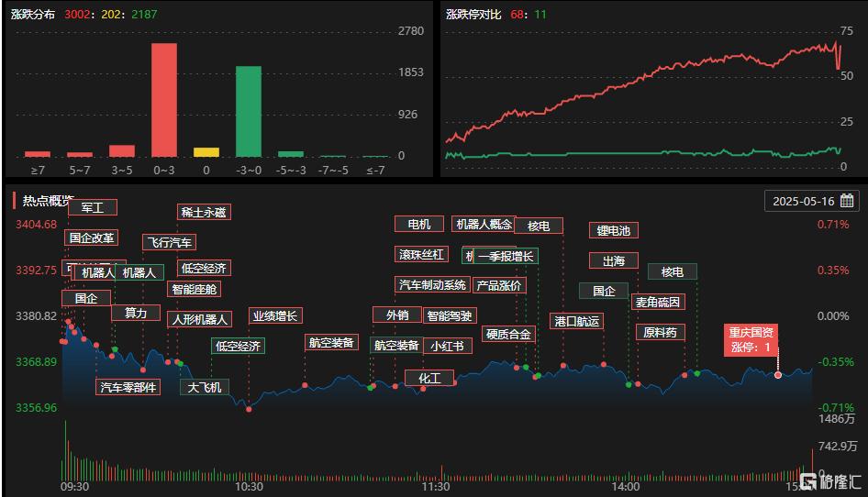Select the 国企改革 hotspot tag
Viewport: 868px width, 497px height.
(92, 238)
